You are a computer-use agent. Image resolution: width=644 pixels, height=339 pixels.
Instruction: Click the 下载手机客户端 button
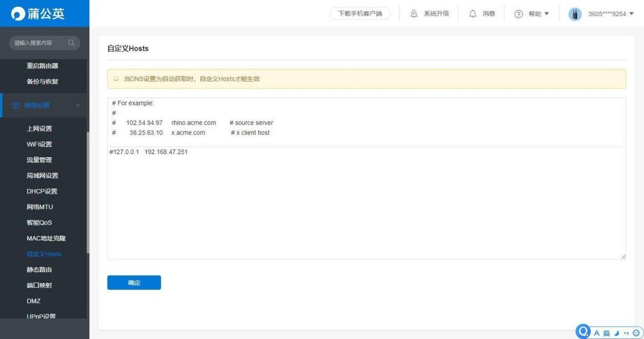[x=360, y=14]
